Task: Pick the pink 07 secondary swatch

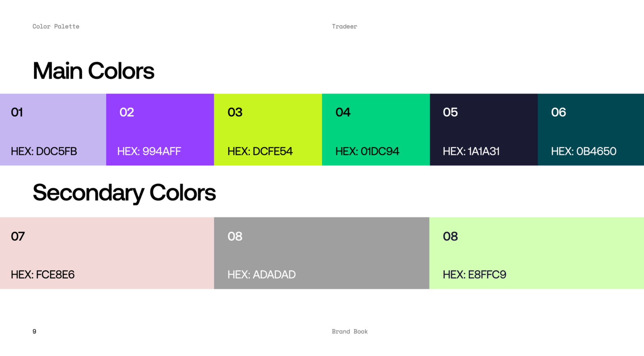Action: coord(107,253)
